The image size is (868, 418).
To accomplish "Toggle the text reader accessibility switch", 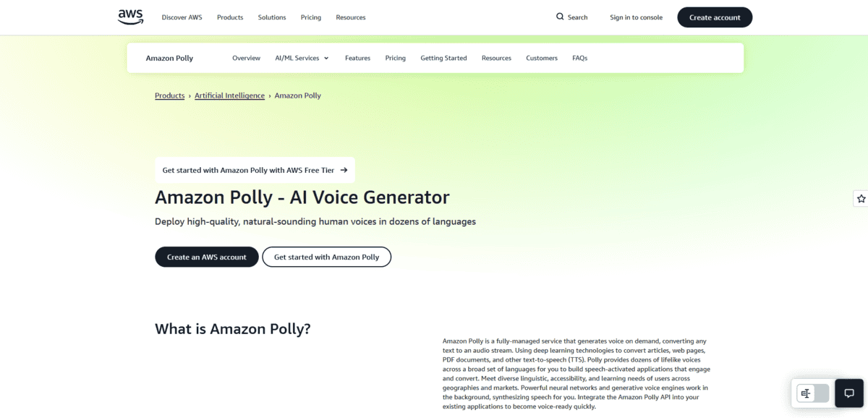I will click(x=812, y=393).
